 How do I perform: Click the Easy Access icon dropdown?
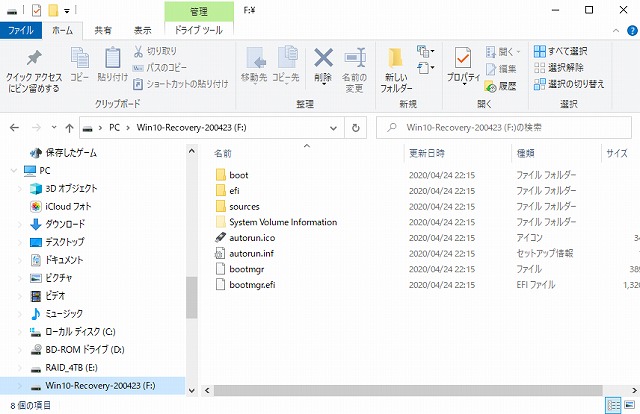pyautogui.click(x=425, y=68)
